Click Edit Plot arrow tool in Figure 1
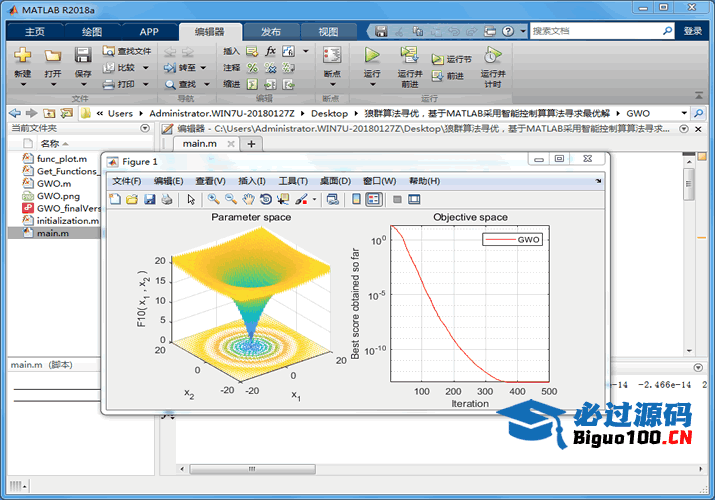 point(191,199)
